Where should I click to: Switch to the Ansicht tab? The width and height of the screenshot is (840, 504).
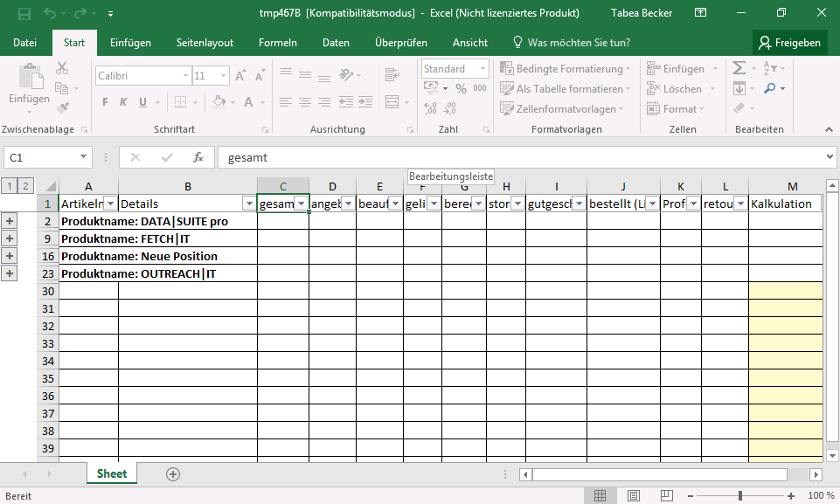click(469, 43)
